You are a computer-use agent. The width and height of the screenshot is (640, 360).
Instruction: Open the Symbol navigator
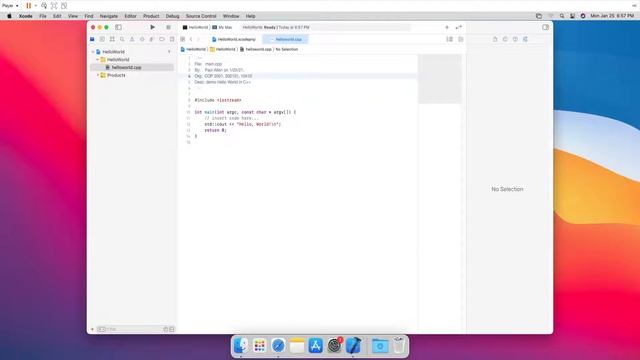tap(112, 39)
